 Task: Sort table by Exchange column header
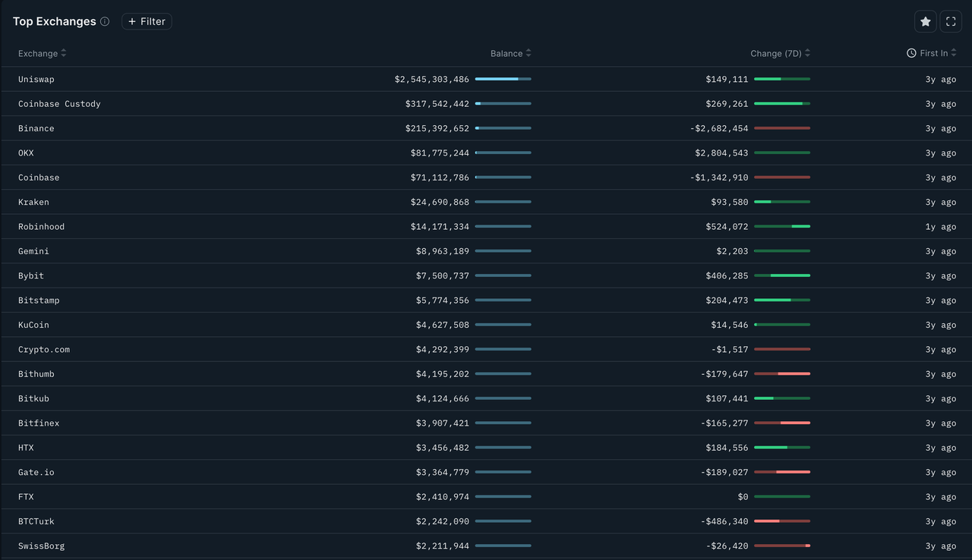click(x=38, y=53)
